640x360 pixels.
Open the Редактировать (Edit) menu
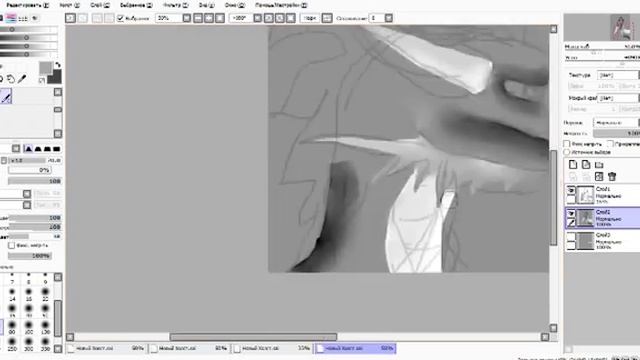coord(27,5)
